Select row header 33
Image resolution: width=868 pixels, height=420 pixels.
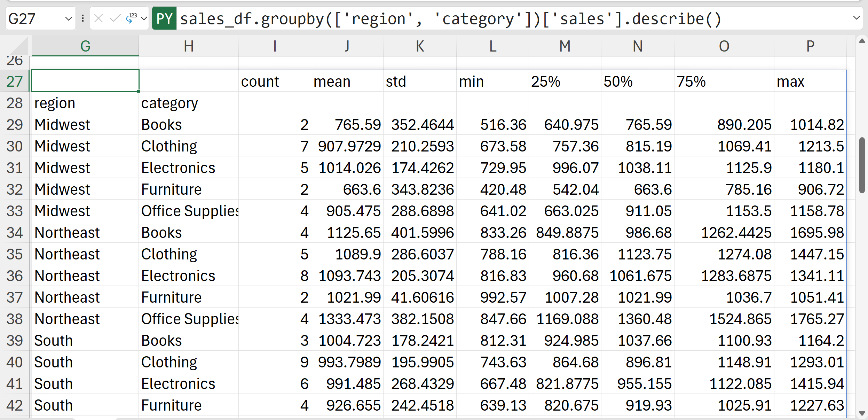[15, 211]
